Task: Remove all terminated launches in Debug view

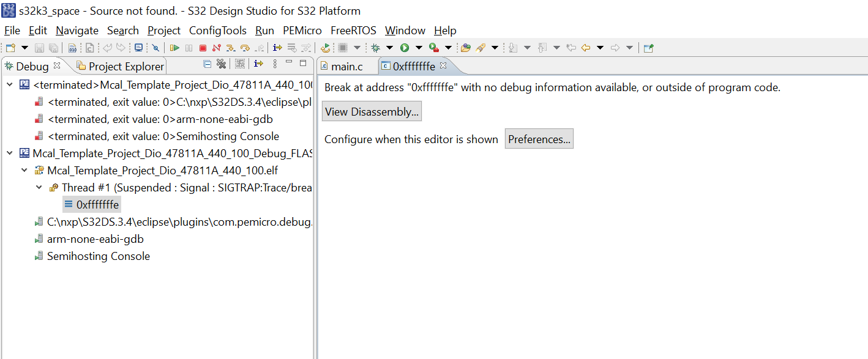Action: point(221,63)
